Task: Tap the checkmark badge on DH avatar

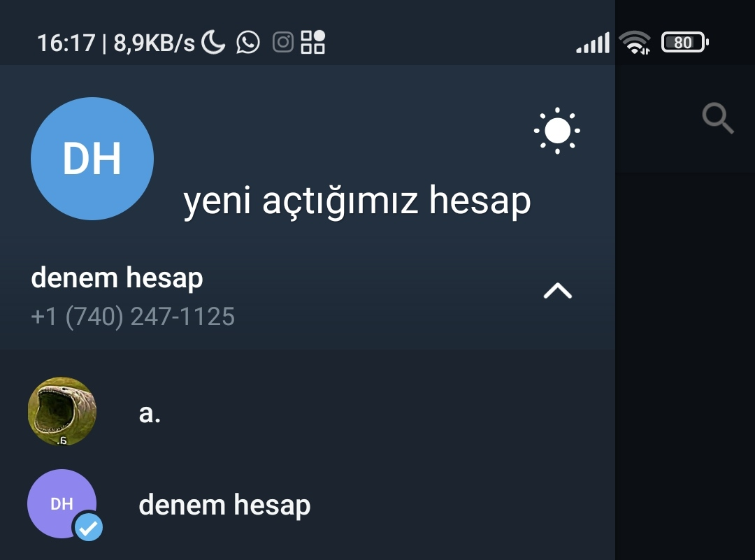Action: coord(89,528)
